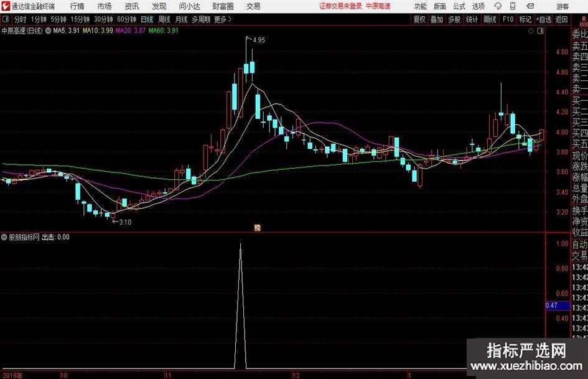
Task: Click the 4.95 high price label
Action: pyautogui.click(x=259, y=40)
